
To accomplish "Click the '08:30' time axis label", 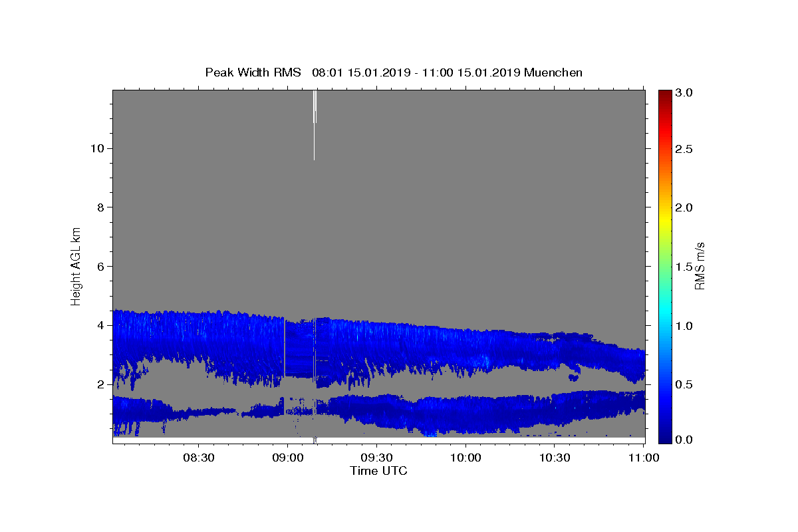I will click(199, 458).
